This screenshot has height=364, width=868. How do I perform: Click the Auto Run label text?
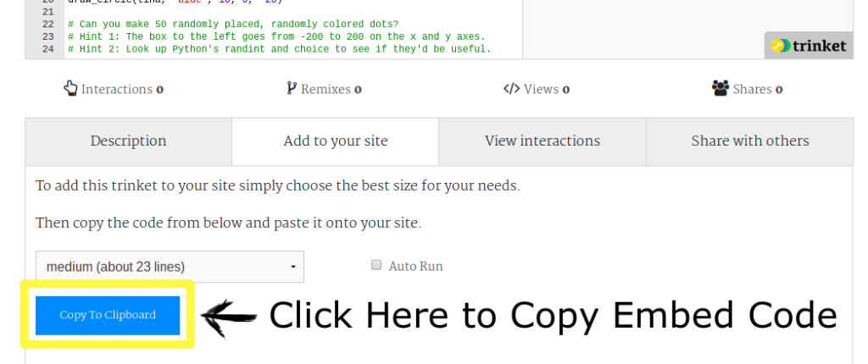(x=415, y=266)
